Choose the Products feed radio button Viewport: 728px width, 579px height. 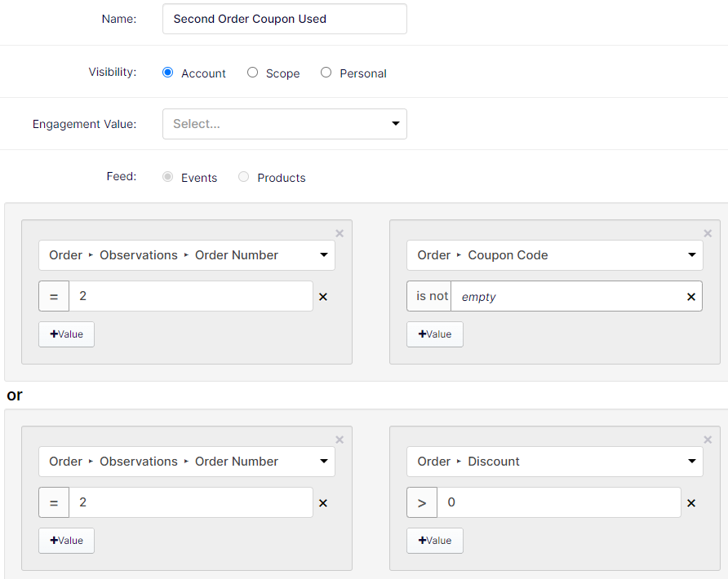(x=244, y=177)
